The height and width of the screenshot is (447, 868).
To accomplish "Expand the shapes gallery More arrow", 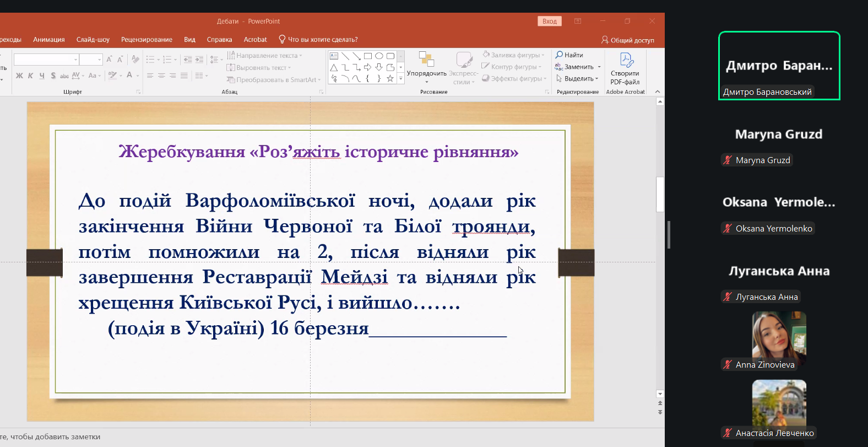I will (x=401, y=79).
